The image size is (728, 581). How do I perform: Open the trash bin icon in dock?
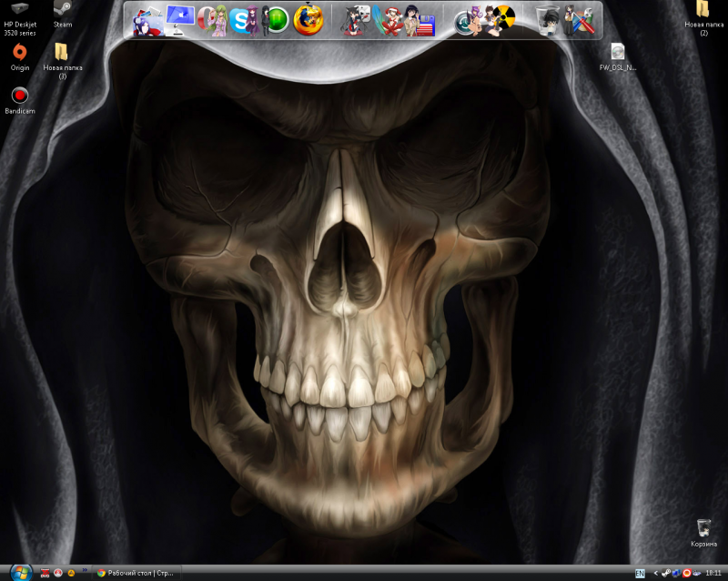(547, 20)
